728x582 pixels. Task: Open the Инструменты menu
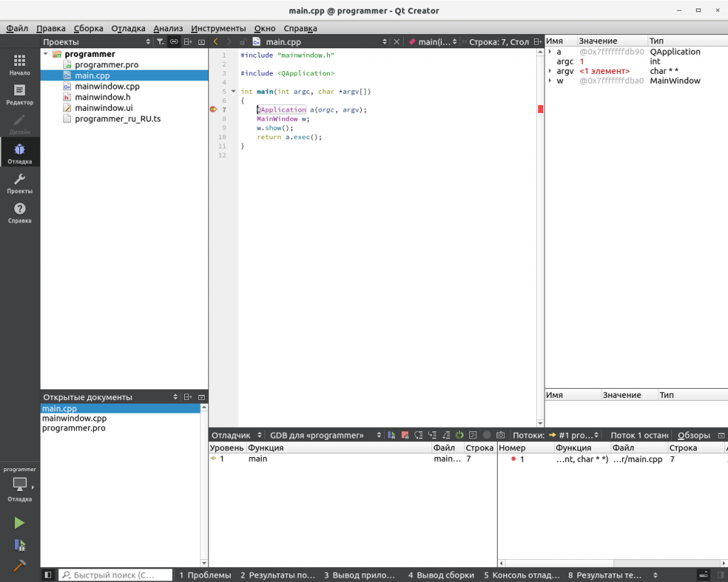(x=218, y=28)
